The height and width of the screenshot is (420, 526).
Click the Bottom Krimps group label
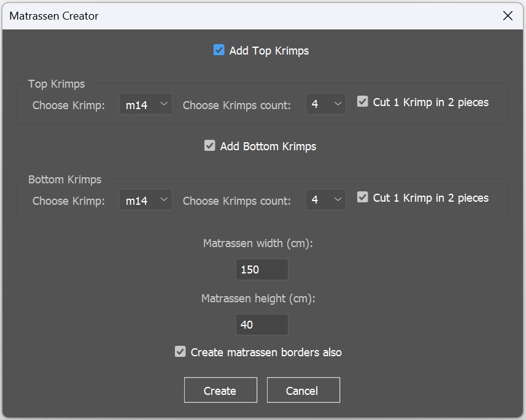[x=65, y=180]
